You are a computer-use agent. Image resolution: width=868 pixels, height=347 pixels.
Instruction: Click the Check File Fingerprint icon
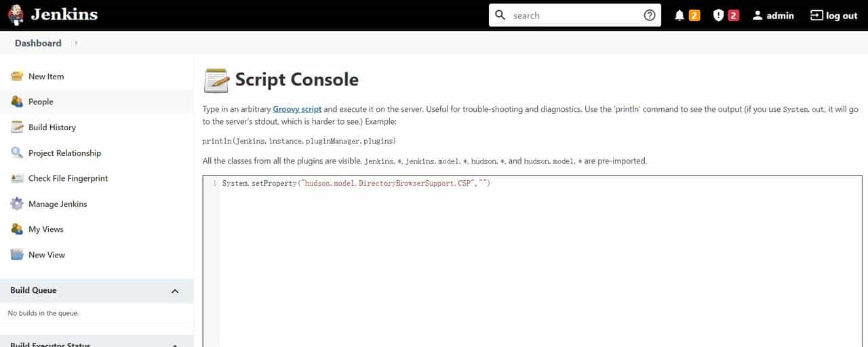point(17,178)
